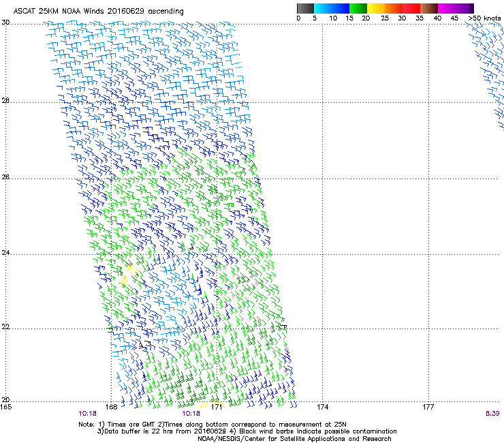Image resolution: width=504 pixels, height=443 pixels.
Task: Click the purple '10:18' time below longitude 168
Action: pyautogui.click(x=87, y=414)
